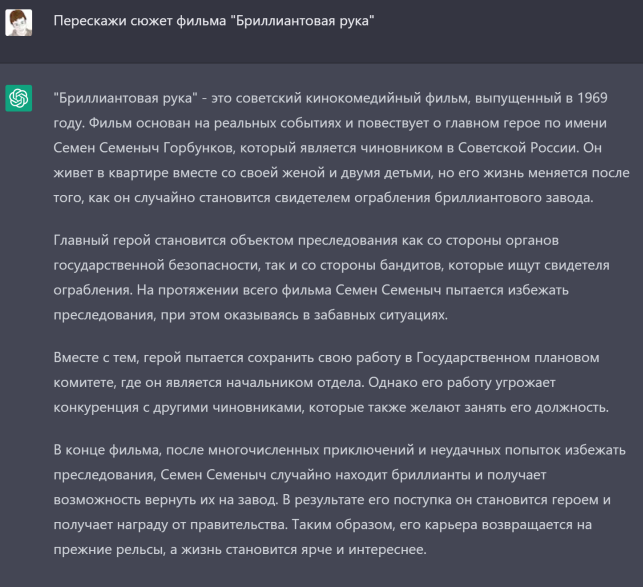Click the user profile avatar

[19, 22]
